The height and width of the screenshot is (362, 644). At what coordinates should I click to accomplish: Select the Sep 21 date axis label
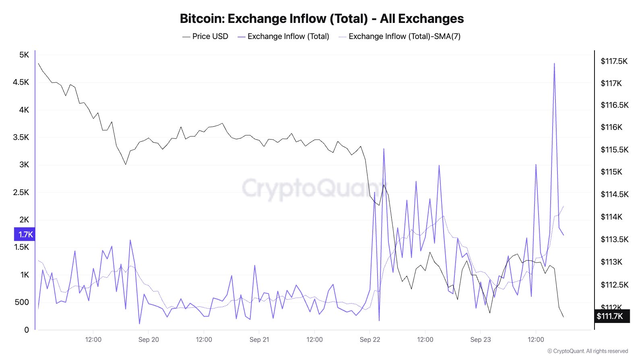[x=259, y=339]
